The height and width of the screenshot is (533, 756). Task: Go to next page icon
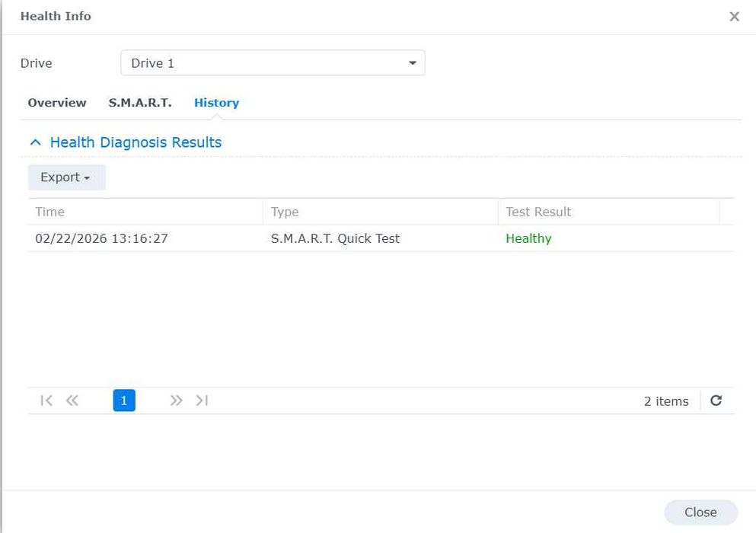pos(176,401)
